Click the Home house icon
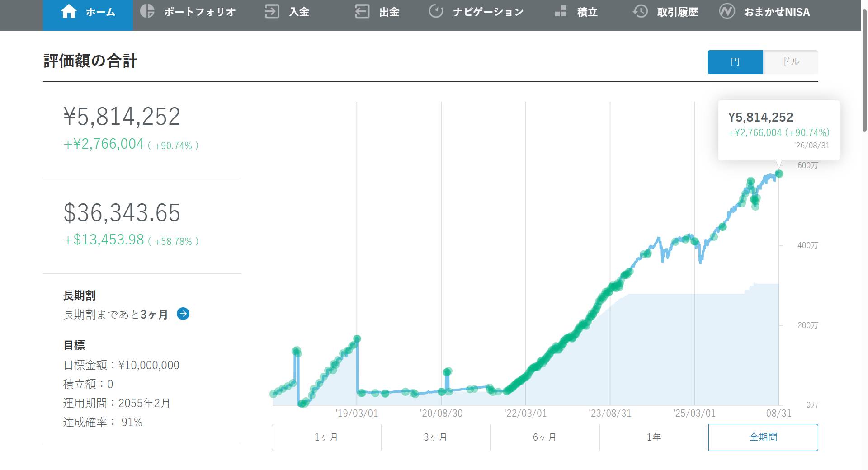 pos(69,11)
